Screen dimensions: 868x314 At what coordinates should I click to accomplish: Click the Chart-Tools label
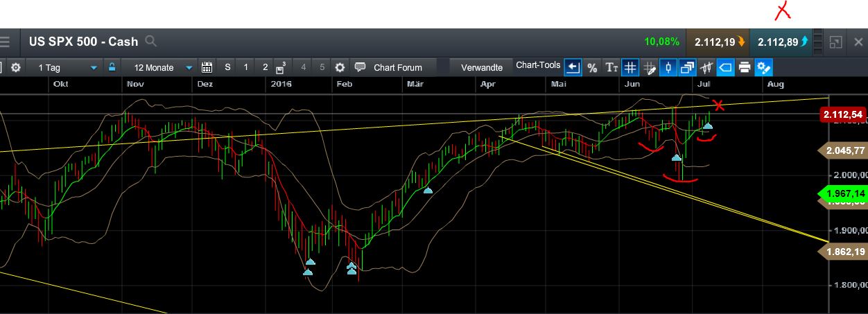tap(538, 65)
